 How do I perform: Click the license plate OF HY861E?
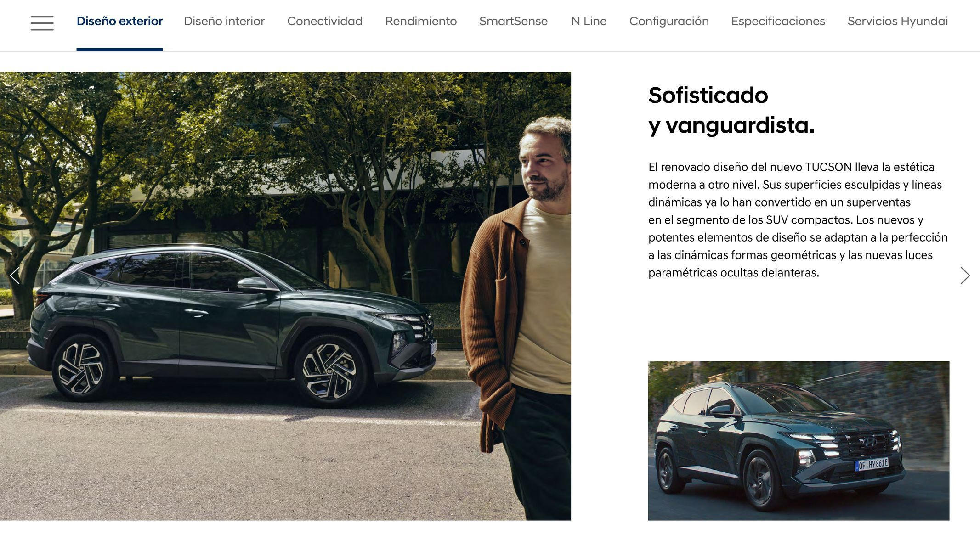[x=871, y=464]
